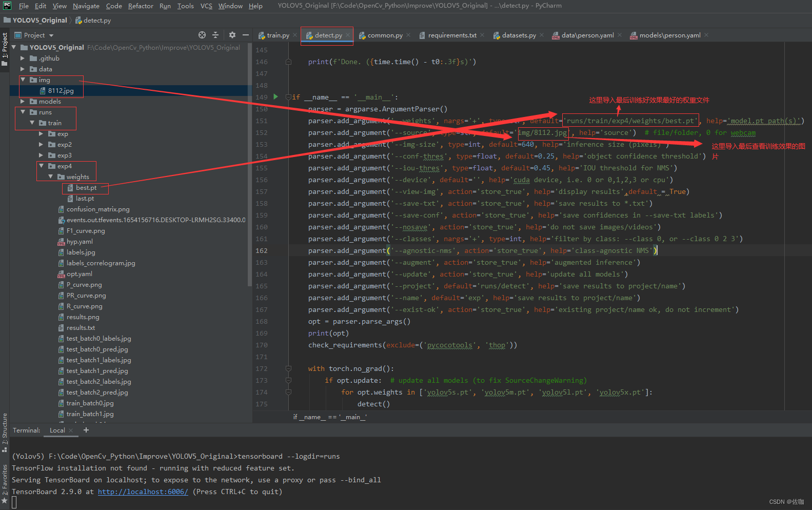
Task: Run main block via green gutter arrow
Action: click(x=275, y=97)
